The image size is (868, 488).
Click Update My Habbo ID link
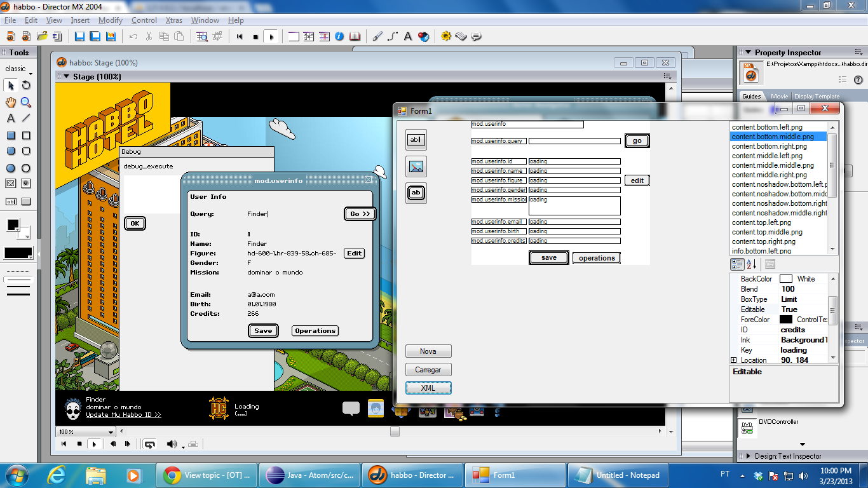pyautogui.click(x=124, y=414)
